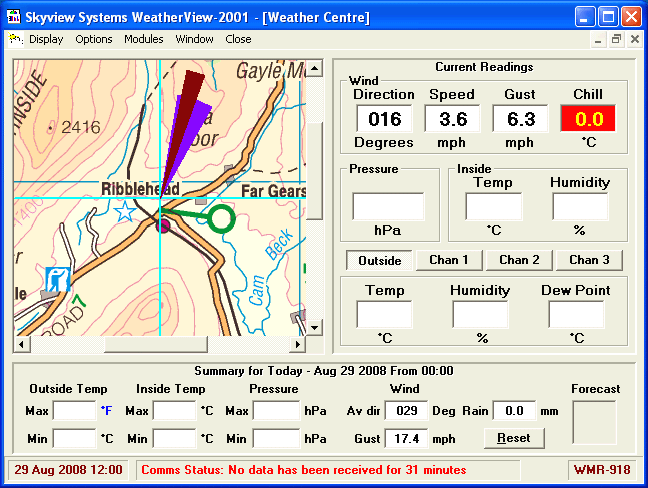Open the Modules menu
This screenshot has height=488, width=648.
(x=144, y=39)
